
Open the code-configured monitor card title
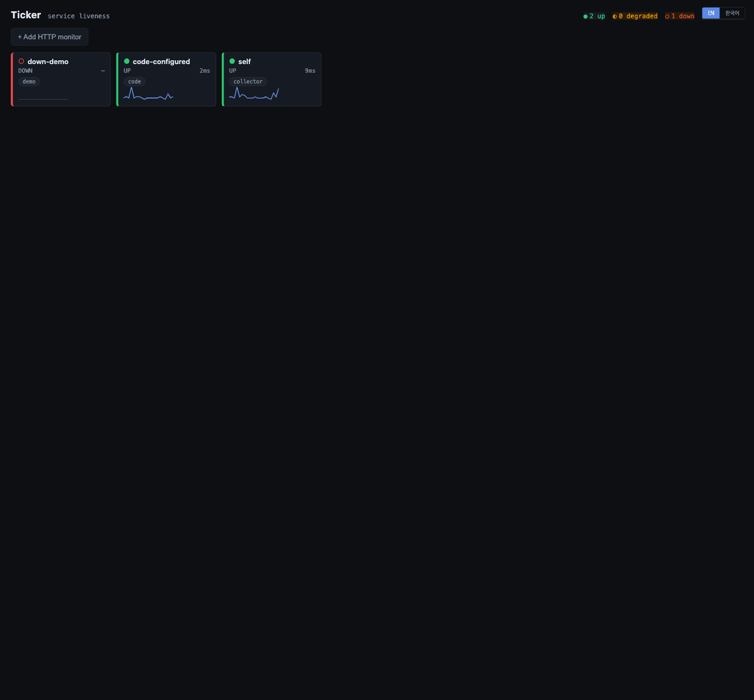(x=161, y=61)
